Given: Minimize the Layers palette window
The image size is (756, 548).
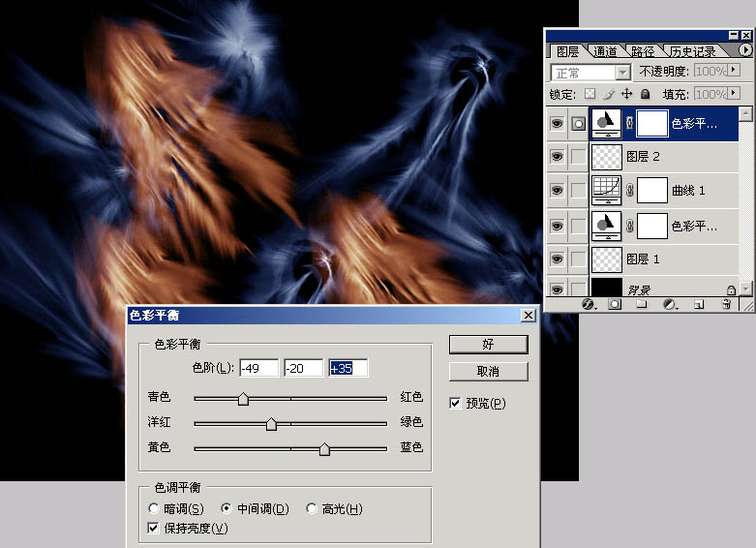Looking at the screenshot, I should (x=733, y=35).
